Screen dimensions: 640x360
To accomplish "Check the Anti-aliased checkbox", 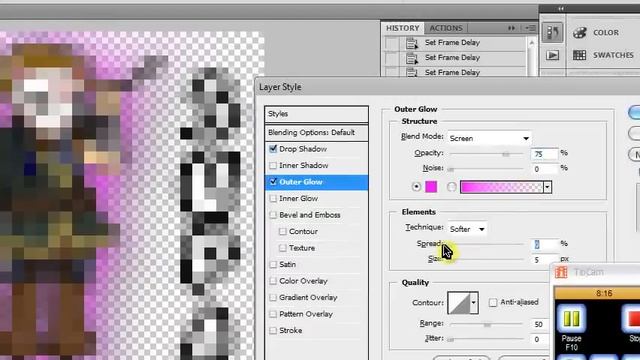I will (493, 302).
